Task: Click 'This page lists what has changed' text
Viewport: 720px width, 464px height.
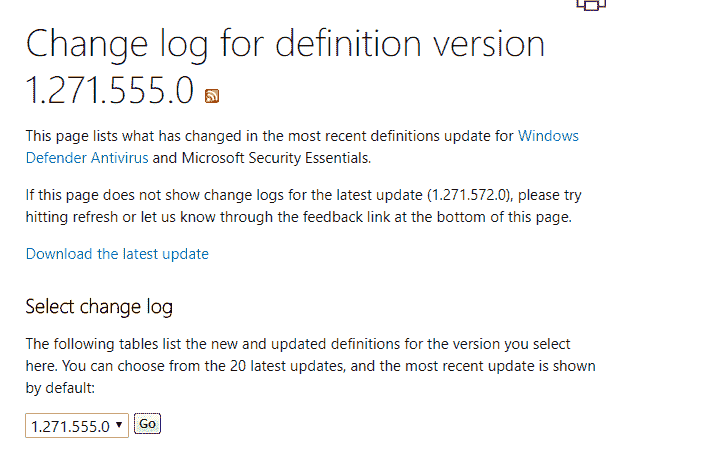Action: pos(133,136)
